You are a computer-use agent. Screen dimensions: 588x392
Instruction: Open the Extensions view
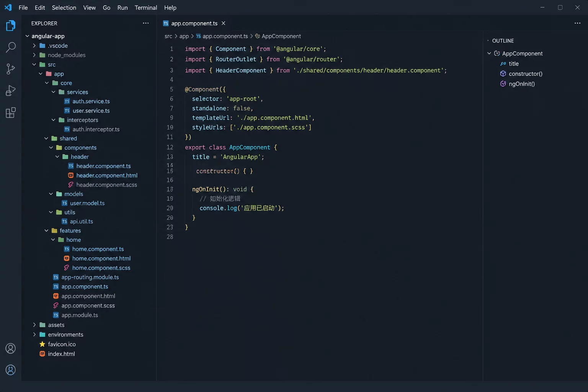(x=11, y=113)
